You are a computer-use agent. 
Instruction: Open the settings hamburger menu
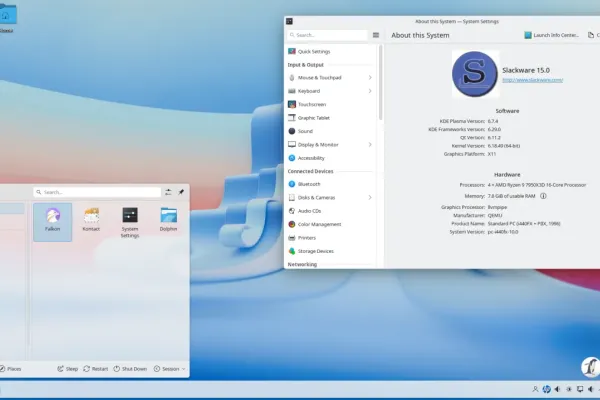pyautogui.click(x=376, y=35)
